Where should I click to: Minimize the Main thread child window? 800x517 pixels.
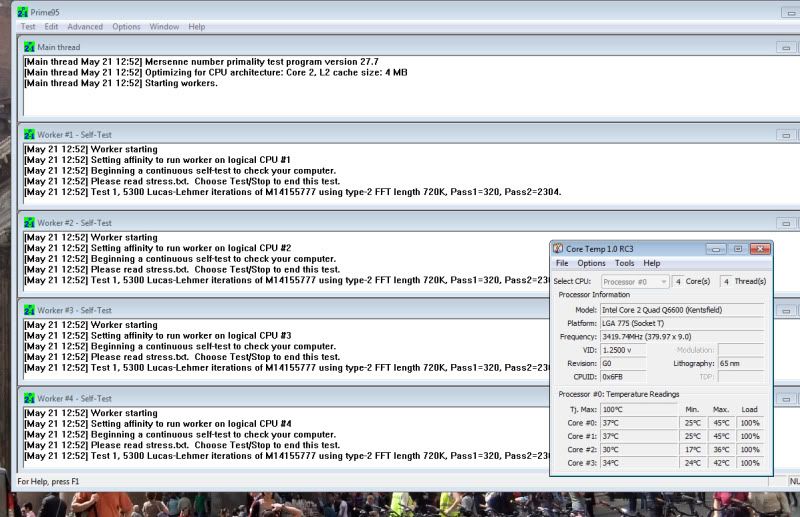point(784,47)
